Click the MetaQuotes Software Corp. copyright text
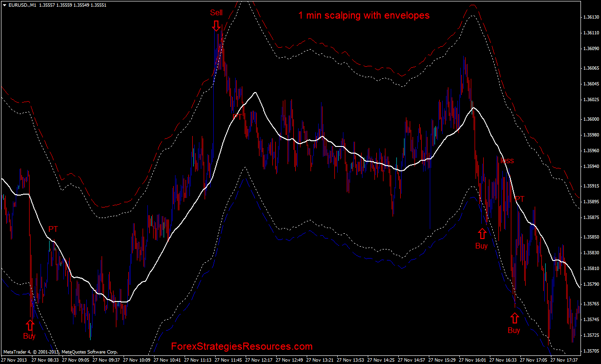601x364 pixels. click(x=60, y=352)
